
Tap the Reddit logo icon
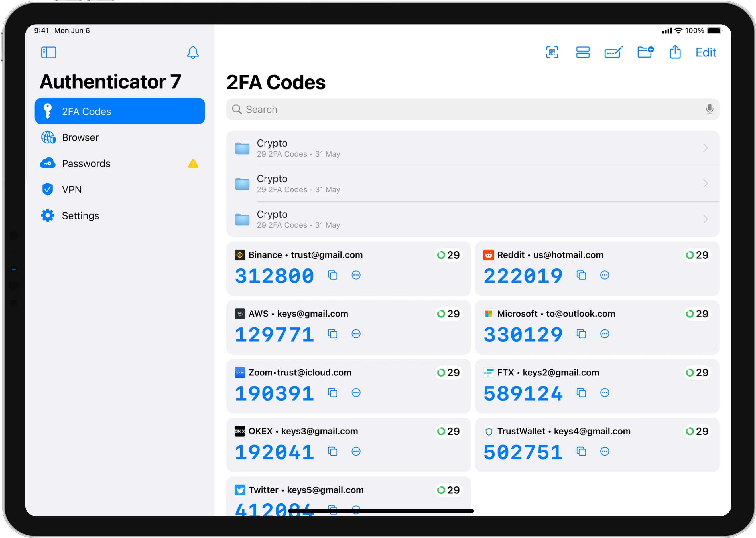488,255
